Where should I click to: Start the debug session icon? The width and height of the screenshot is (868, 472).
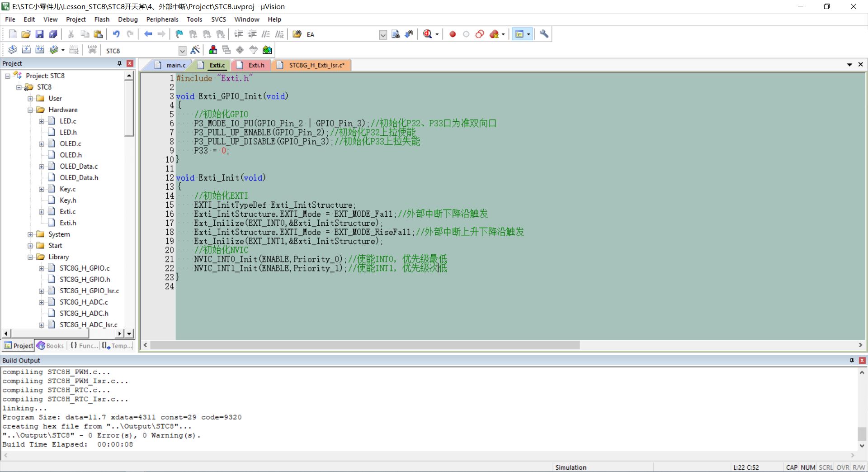click(x=427, y=34)
